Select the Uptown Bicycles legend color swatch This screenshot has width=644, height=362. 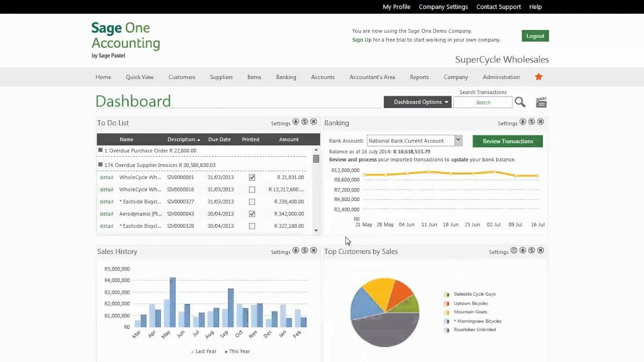pyautogui.click(x=445, y=303)
